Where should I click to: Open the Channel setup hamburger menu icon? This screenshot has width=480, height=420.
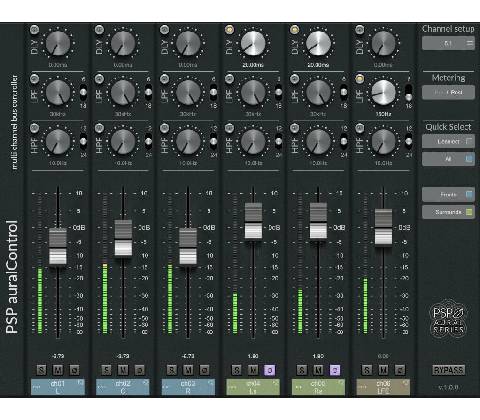tap(470, 43)
